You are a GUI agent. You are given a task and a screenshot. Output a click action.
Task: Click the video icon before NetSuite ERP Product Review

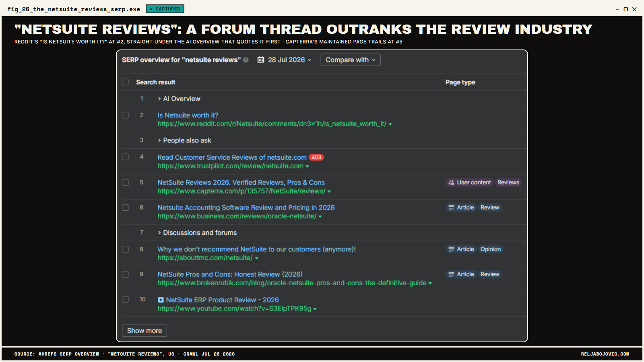pos(161,300)
